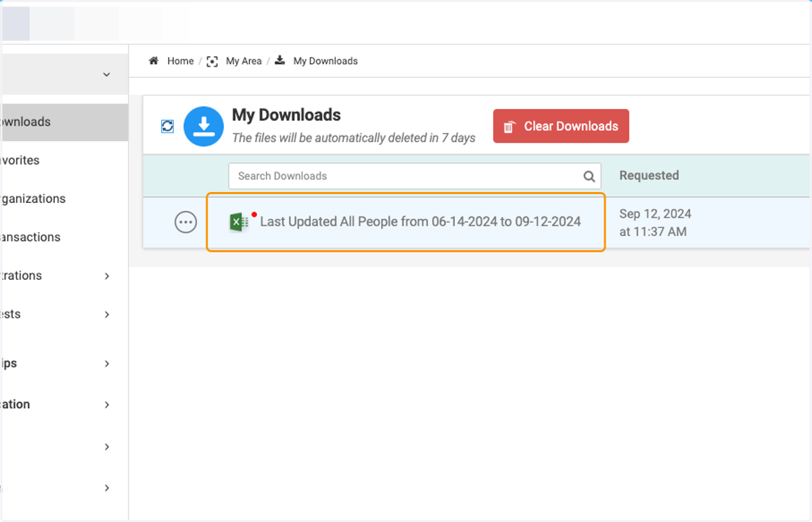Viewport: 812px width, 522px height.
Task: Open the three-dots options menu for the download row
Action: [x=185, y=222]
